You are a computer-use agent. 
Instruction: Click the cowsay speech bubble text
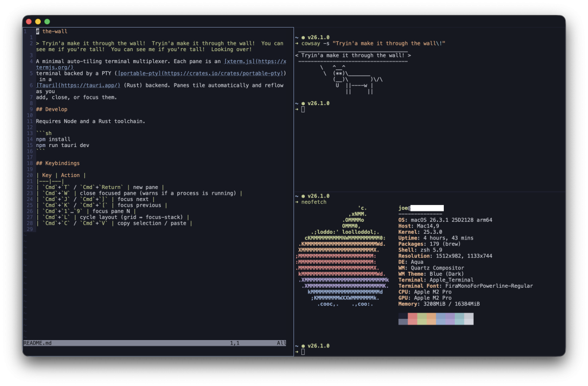(x=353, y=56)
